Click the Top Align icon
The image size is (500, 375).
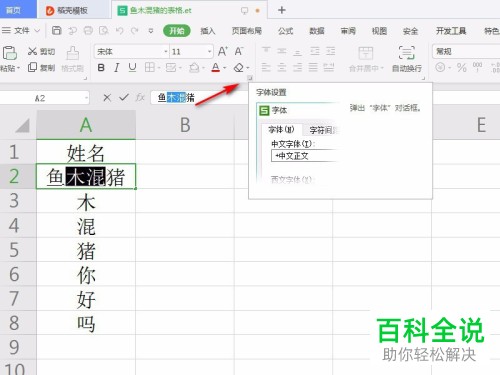(x=266, y=51)
